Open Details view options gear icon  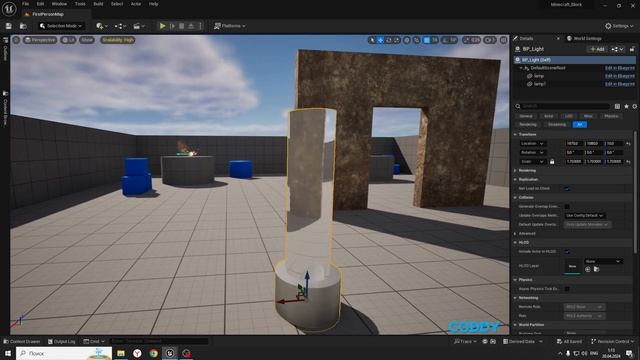coord(634,106)
